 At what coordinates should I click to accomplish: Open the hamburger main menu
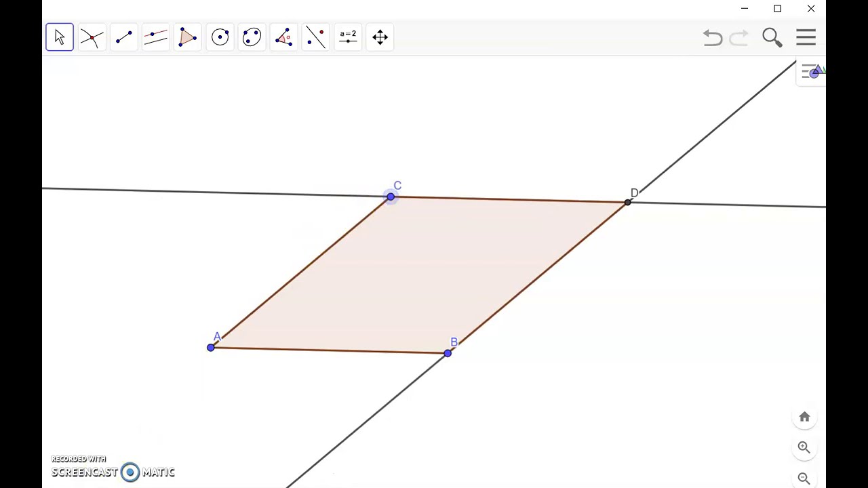pos(806,37)
